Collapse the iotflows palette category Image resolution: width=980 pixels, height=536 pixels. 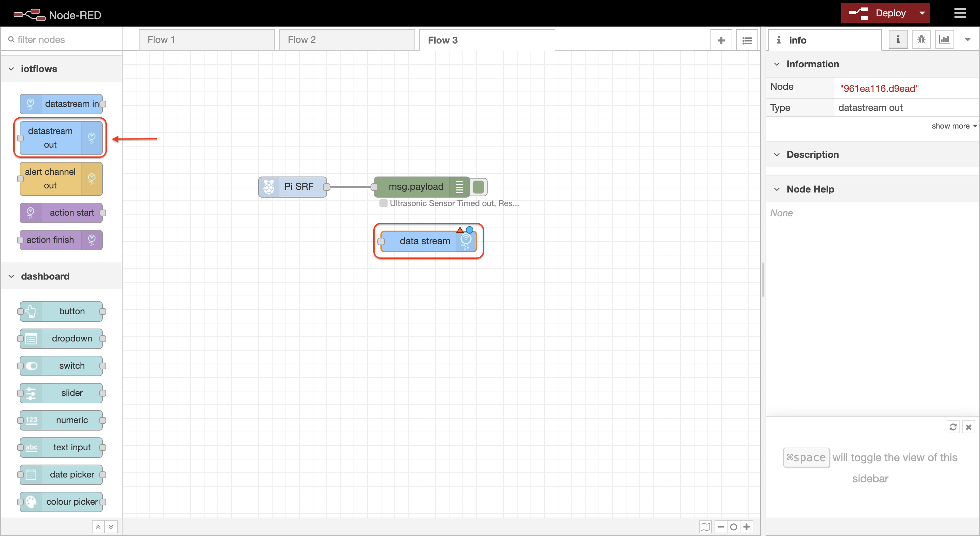pyautogui.click(x=12, y=69)
